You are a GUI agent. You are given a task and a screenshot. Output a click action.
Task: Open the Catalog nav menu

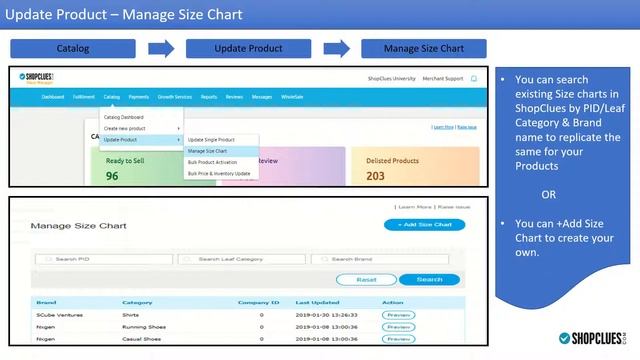click(x=111, y=97)
